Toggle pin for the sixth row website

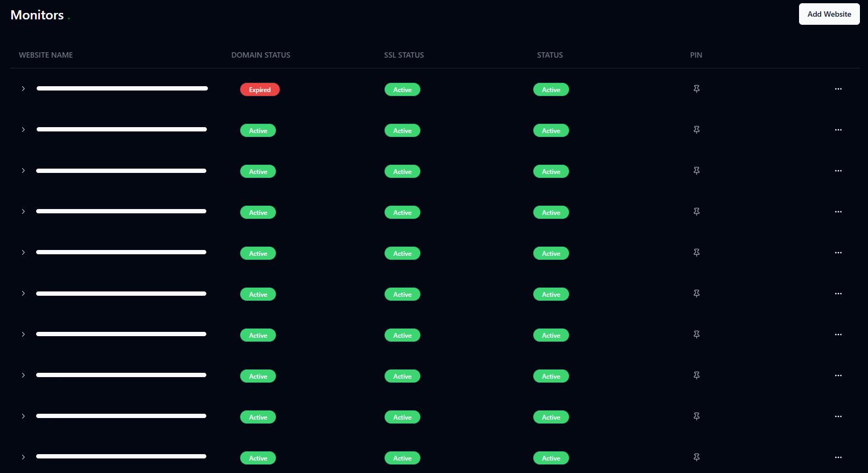click(696, 294)
